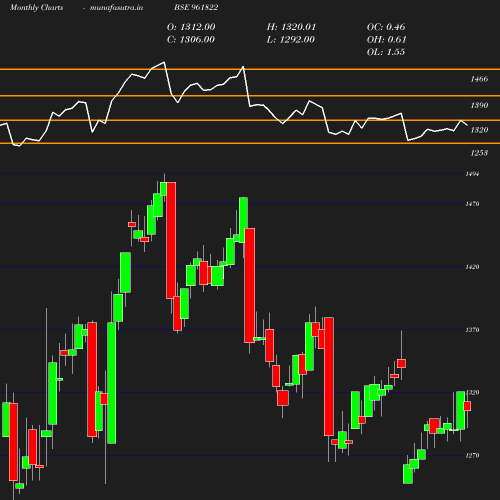The image size is (500, 500).
Task: Click the 1320 line-chart axis label
Action: 479,130
